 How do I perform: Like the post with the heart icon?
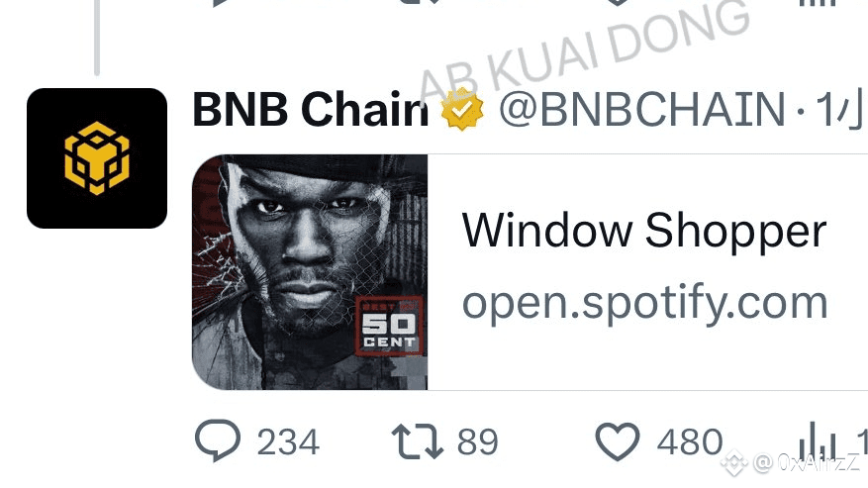pyautogui.click(x=618, y=441)
